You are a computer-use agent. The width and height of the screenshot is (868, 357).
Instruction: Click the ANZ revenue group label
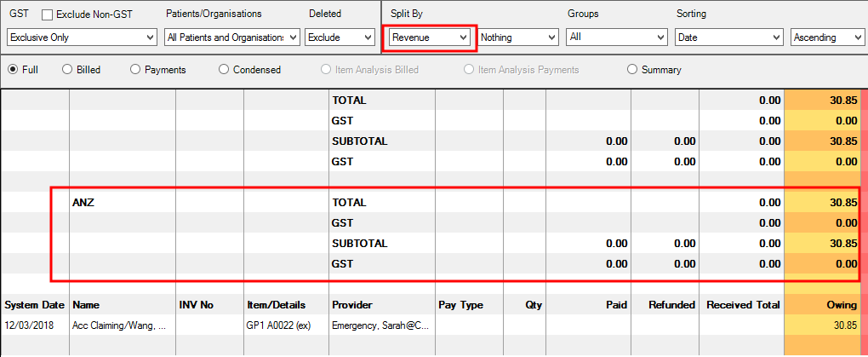tap(83, 203)
